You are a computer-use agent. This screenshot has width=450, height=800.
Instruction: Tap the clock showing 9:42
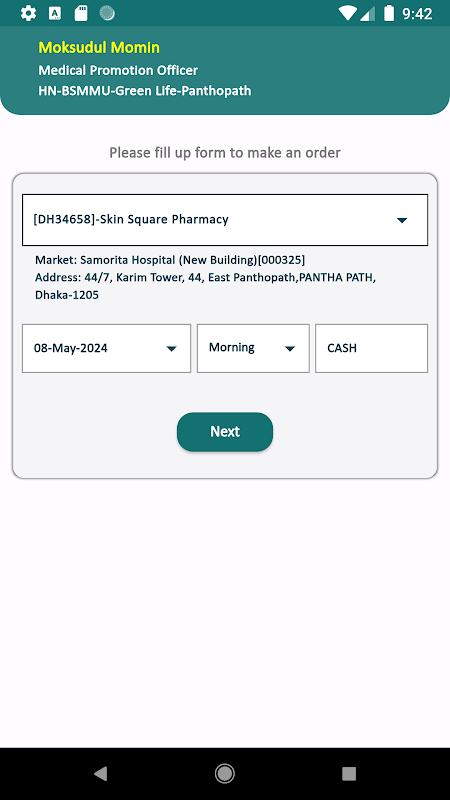tap(417, 14)
